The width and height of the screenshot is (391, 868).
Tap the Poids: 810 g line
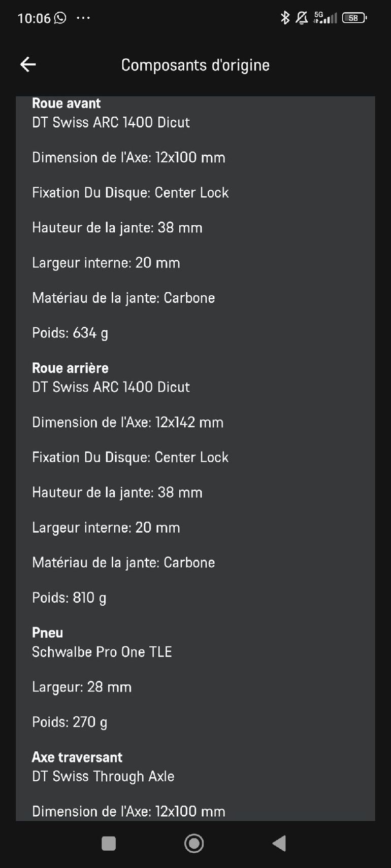coord(69,598)
